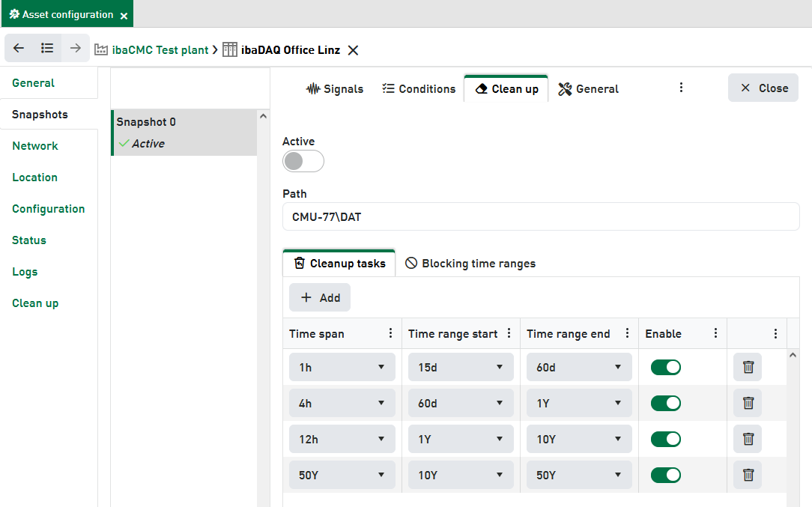Open the ibaCMC Test plant breadcrumb link

tap(160, 50)
